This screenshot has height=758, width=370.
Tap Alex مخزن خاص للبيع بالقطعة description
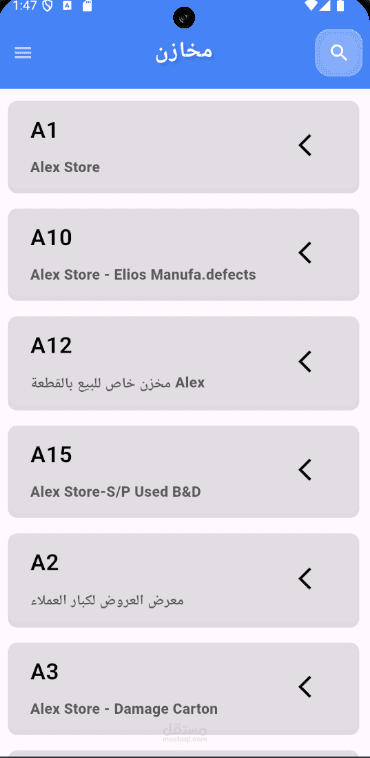point(118,383)
